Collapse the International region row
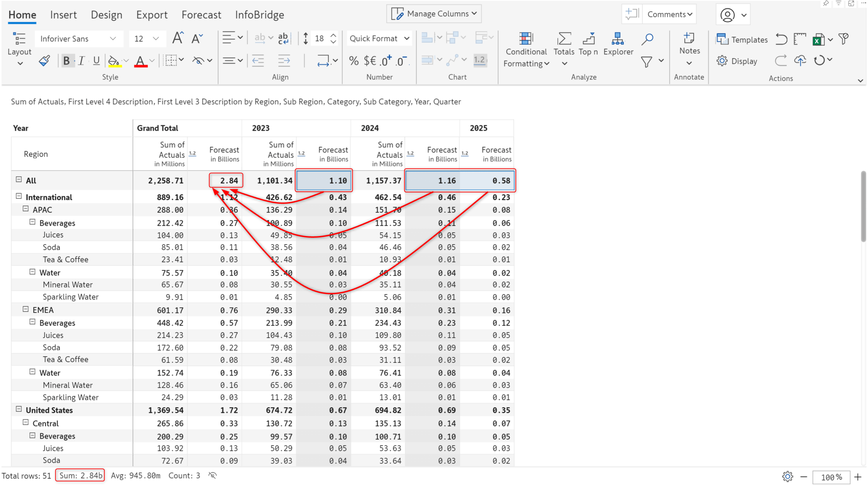The width and height of the screenshot is (868, 486). pyautogui.click(x=19, y=196)
